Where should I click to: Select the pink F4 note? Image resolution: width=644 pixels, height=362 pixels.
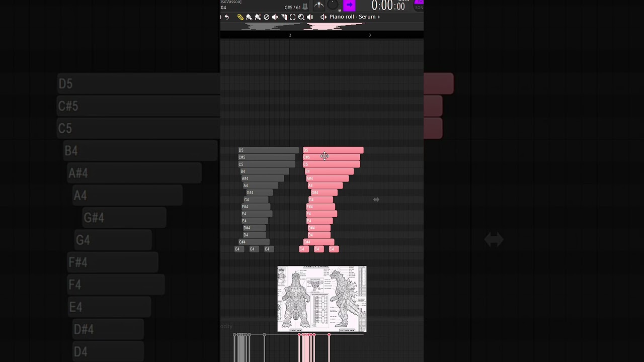(x=321, y=214)
